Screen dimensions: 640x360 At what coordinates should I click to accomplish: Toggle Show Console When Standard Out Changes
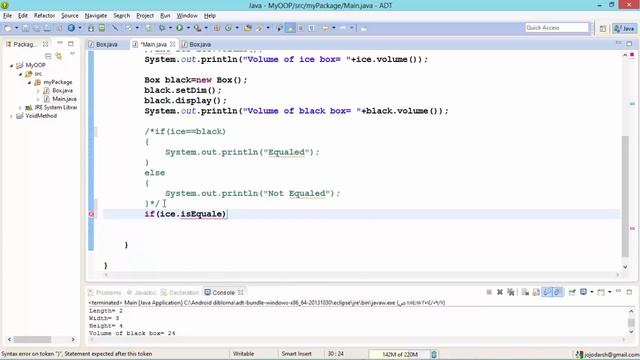[x=547, y=292]
